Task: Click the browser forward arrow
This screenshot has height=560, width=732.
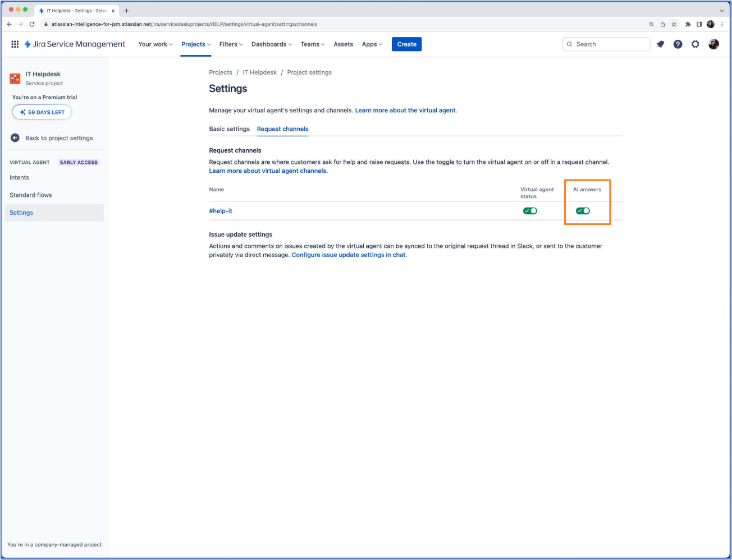Action: [x=20, y=24]
